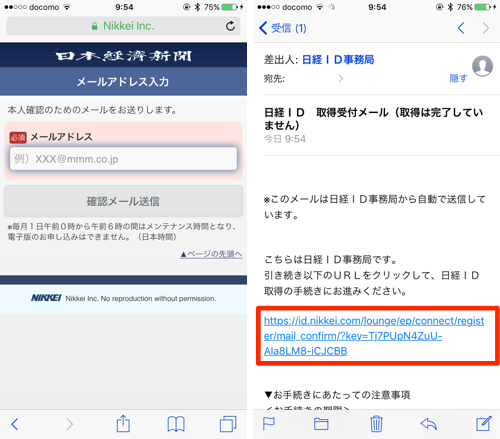Reload the Nikkei page in Safari

pyautogui.click(x=230, y=26)
